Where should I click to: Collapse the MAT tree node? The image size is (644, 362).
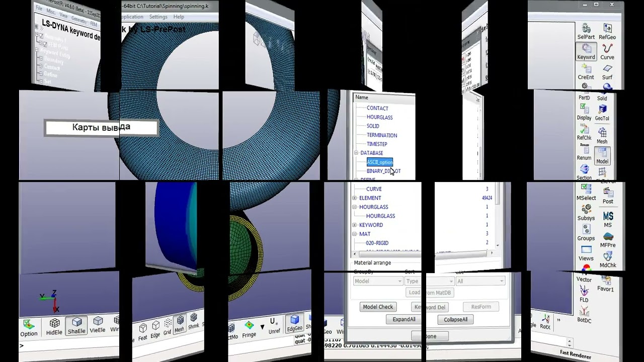(355, 234)
